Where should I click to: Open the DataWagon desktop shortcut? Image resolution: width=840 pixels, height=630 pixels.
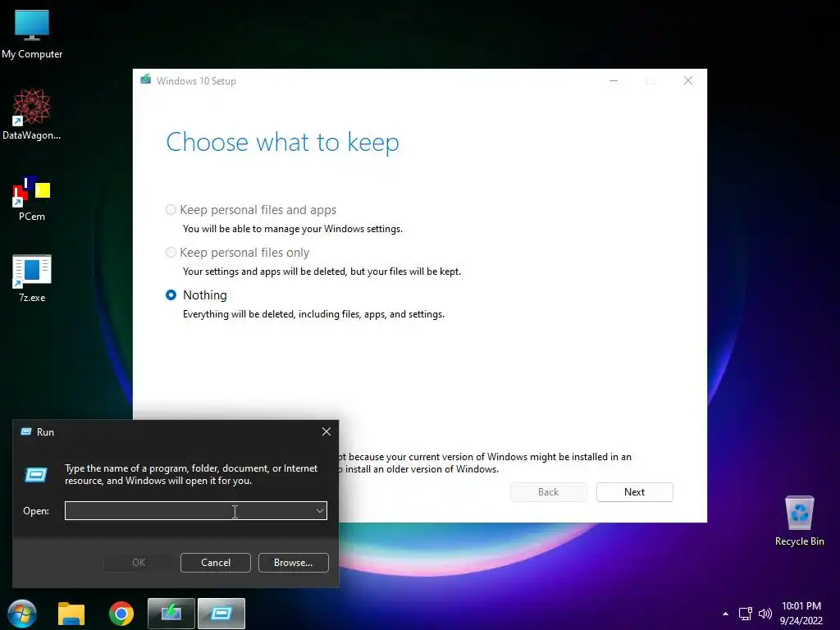pyautogui.click(x=32, y=115)
